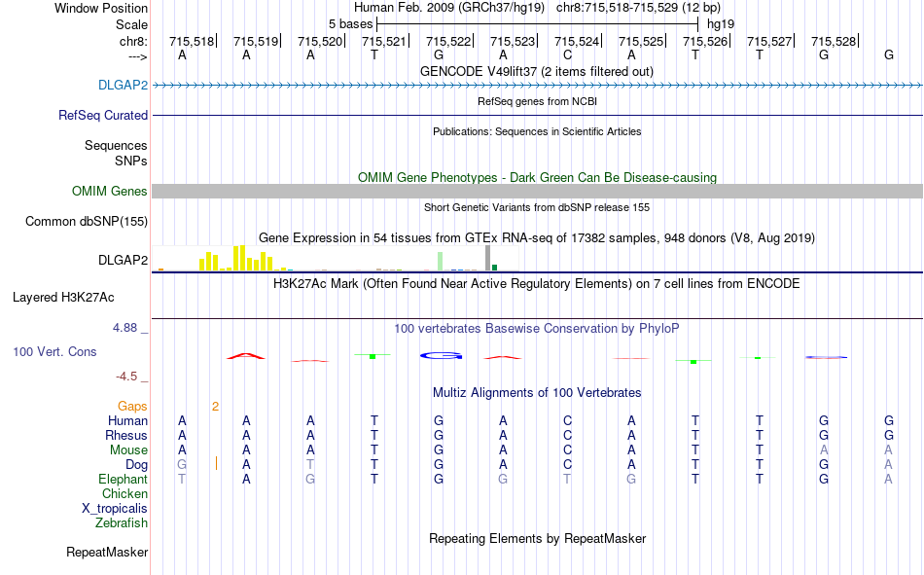Viewport: 924px width, 575px height.
Task: Click RefSeq genes from NCBI title
Action: (538, 101)
